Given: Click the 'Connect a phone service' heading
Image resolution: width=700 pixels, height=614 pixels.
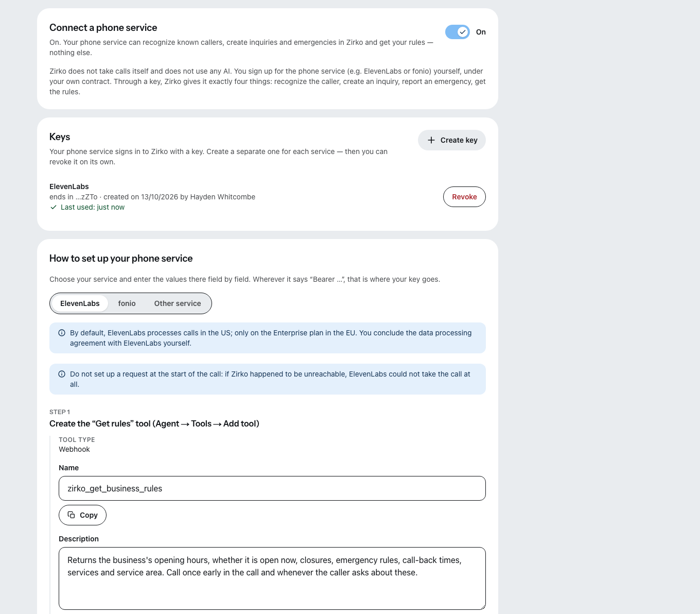Looking at the screenshot, I should 103,28.
